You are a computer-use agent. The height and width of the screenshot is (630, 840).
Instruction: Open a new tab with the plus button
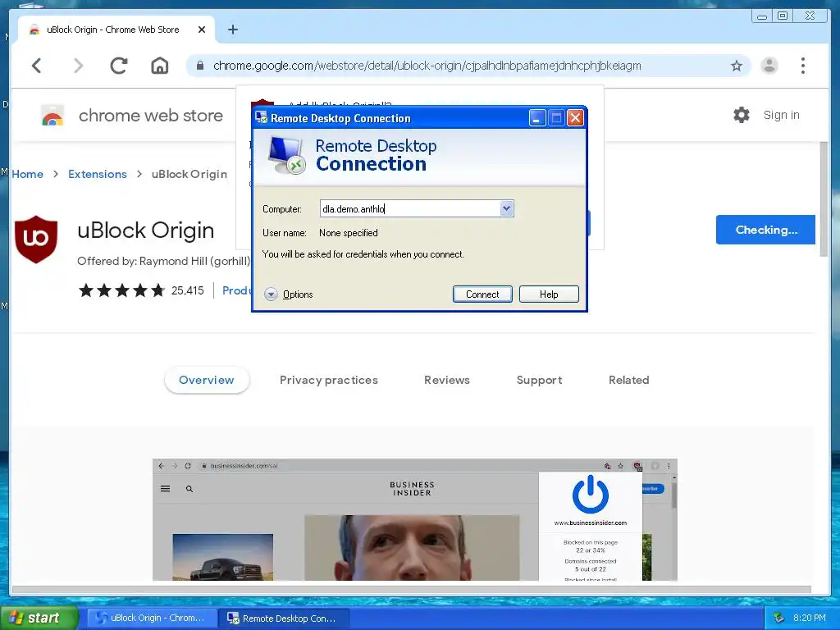coord(232,30)
